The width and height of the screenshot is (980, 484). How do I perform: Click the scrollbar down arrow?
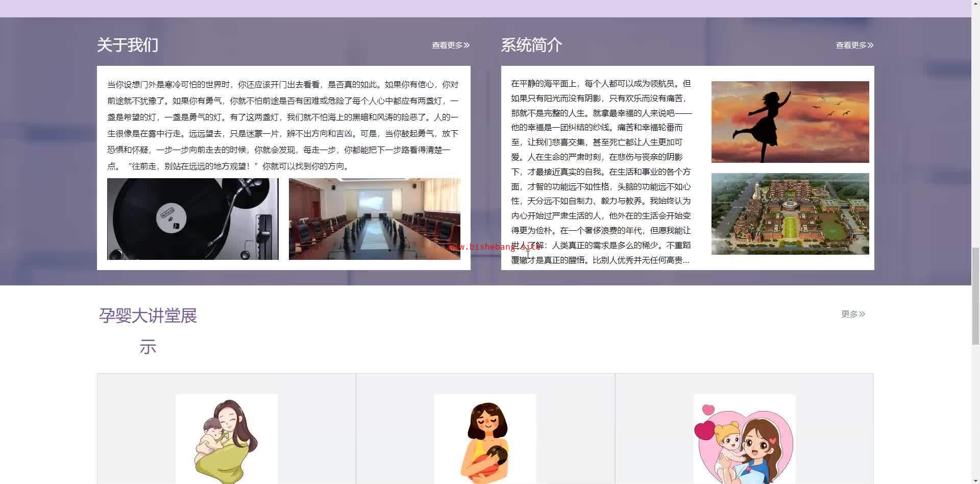click(975, 479)
